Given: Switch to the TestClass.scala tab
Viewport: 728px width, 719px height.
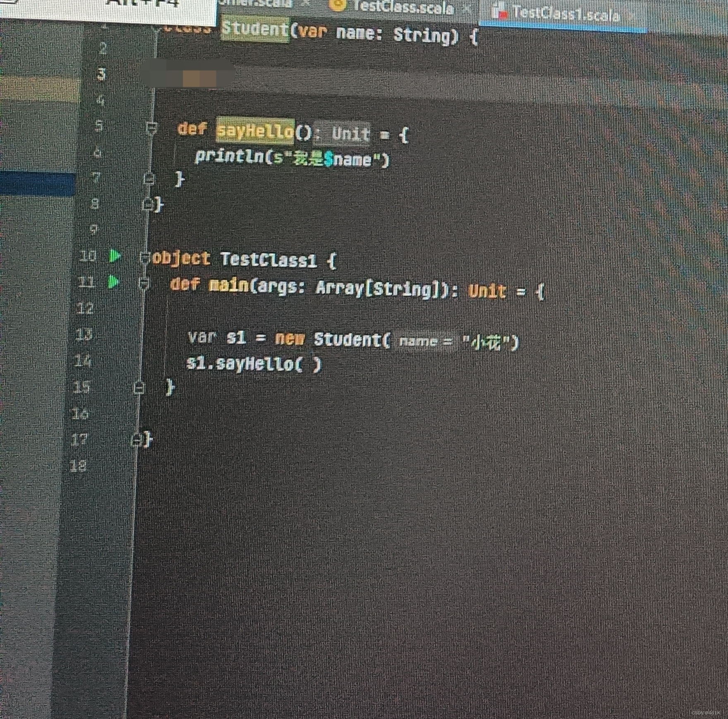Looking at the screenshot, I should (x=403, y=6).
